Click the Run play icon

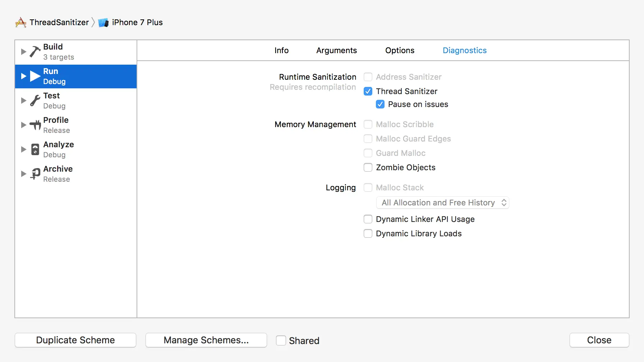pyautogui.click(x=35, y=76)
